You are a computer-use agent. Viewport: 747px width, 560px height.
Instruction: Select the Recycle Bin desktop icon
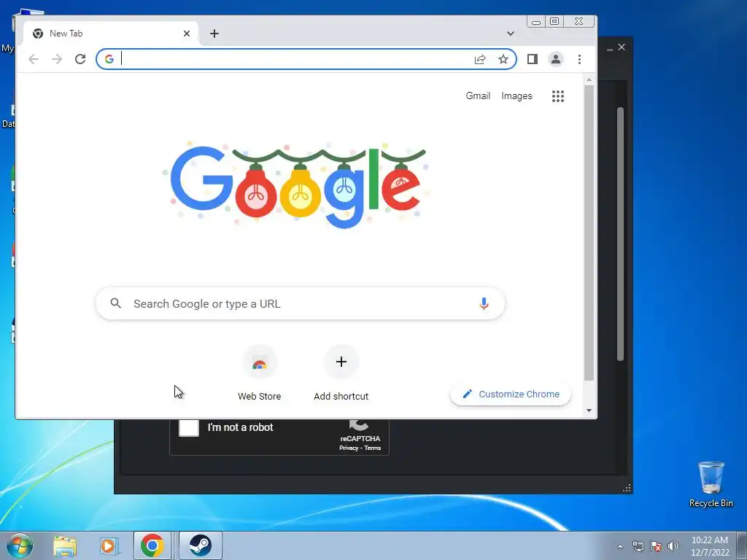711,484
